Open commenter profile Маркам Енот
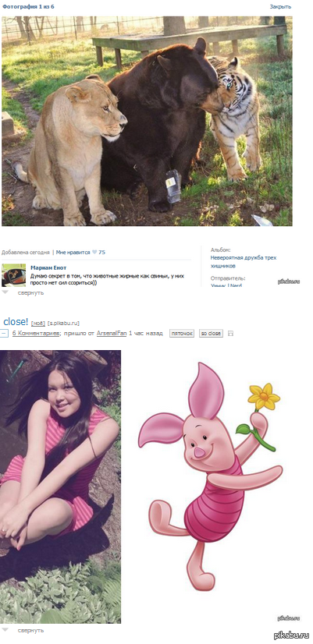 (48, 267)
